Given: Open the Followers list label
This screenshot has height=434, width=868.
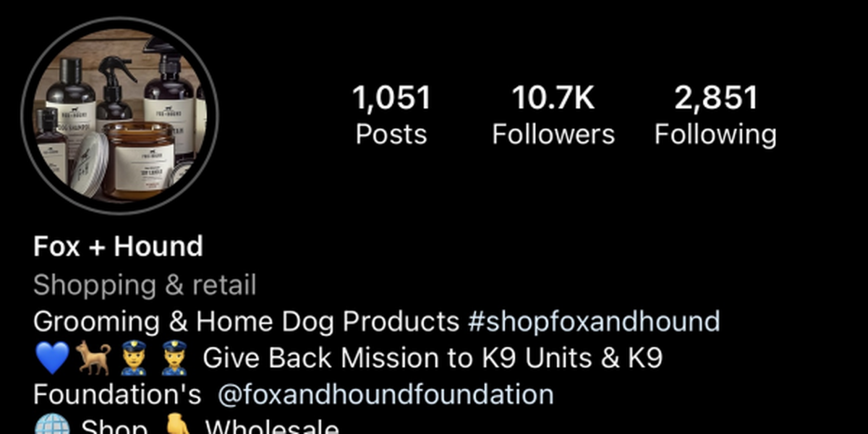Looking at the screenshot, I should pyautogui.click(x=553, y=135).
